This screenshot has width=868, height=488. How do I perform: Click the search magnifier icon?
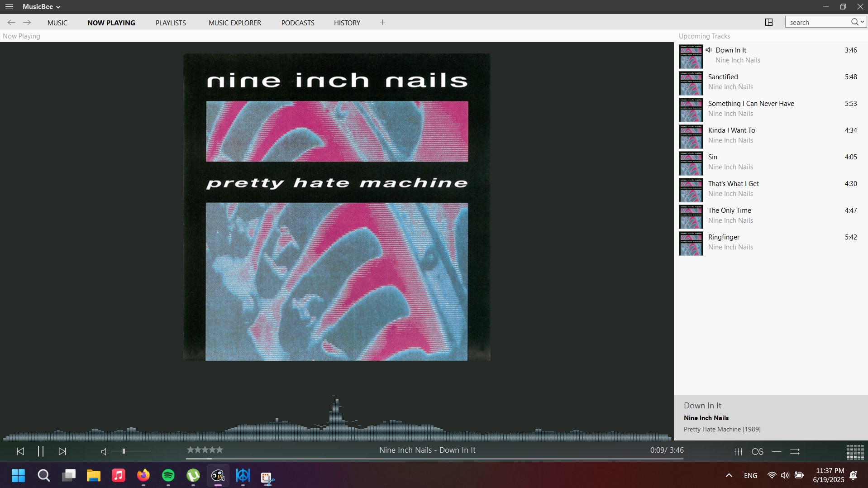point(854,22)
